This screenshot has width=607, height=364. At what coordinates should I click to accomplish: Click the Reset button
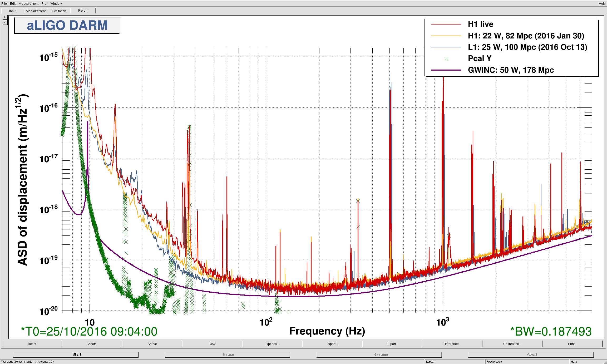32,344
